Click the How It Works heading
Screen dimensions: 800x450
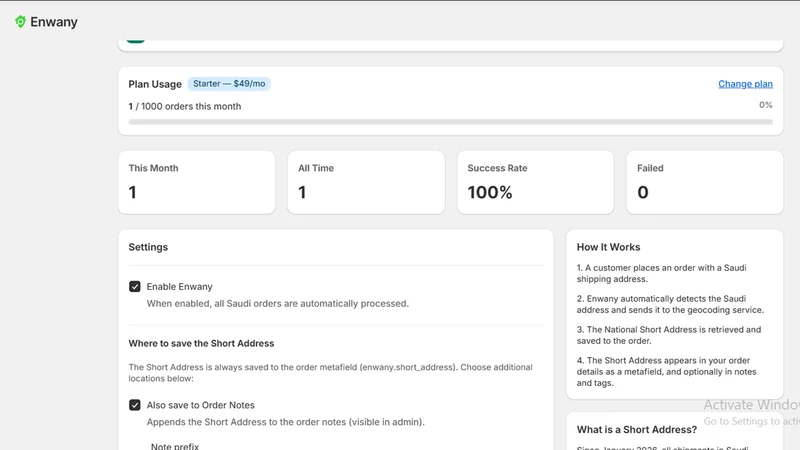point(608,247)
